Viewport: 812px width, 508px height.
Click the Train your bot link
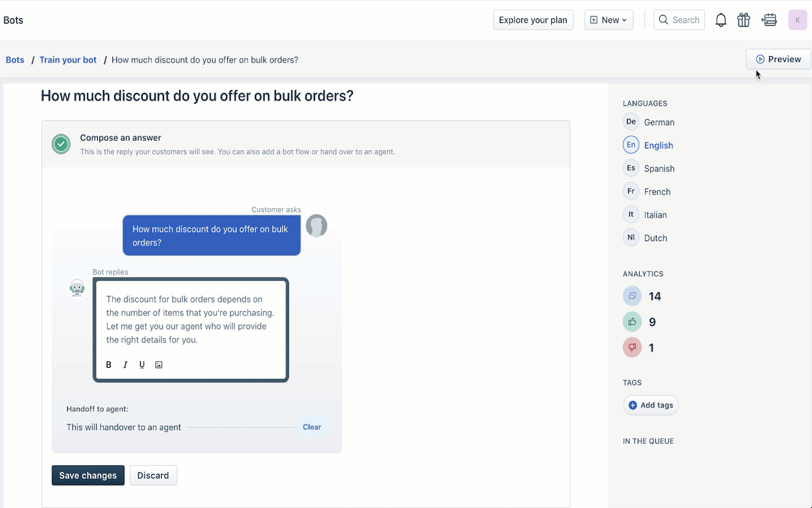(x=67, y=59)
